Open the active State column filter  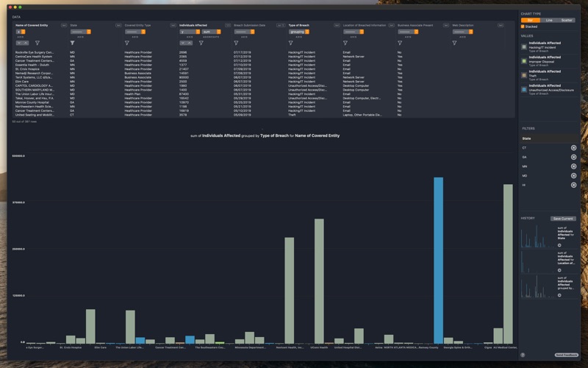click(72, 43)
